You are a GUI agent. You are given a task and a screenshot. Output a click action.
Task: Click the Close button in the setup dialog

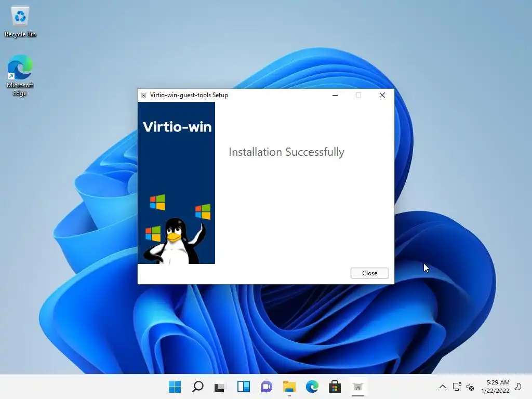pyautogui.click(x=369, y=273)
